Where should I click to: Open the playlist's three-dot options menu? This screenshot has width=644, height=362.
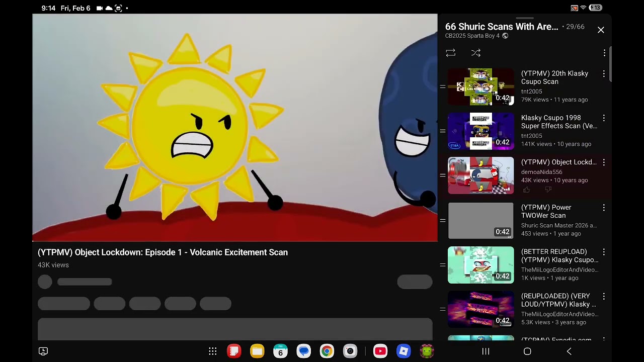604,53
